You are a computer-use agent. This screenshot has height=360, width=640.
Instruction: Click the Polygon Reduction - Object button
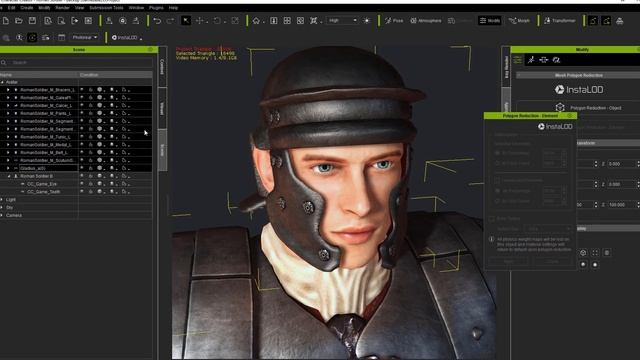coord(590,108)
